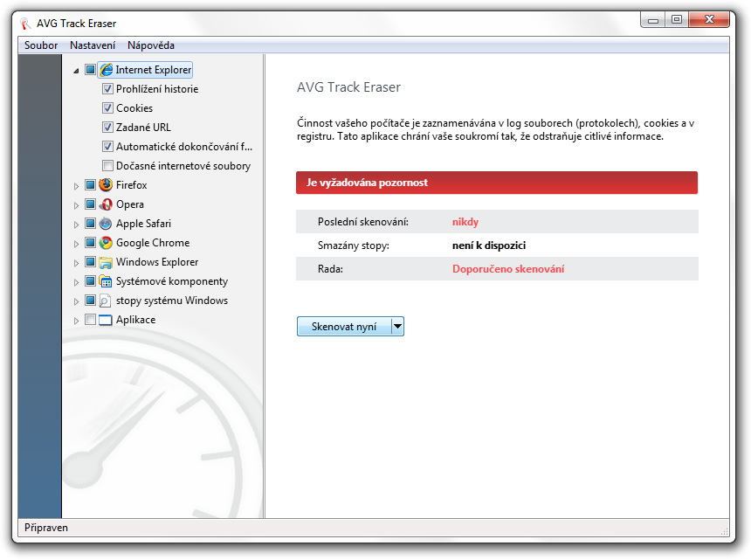Uncheck the Cookies checkbox

[x=107, y=107]
